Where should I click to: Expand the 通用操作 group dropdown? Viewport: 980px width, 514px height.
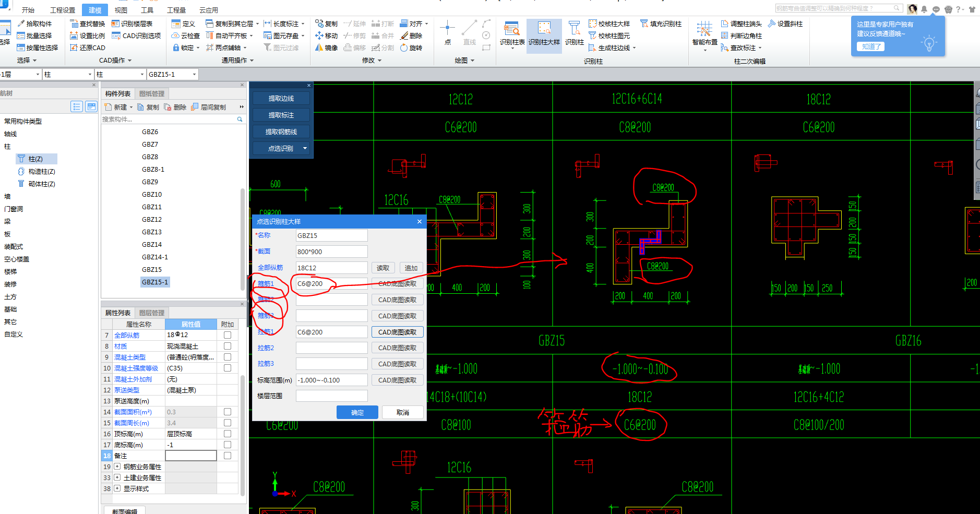click(252, 61)
